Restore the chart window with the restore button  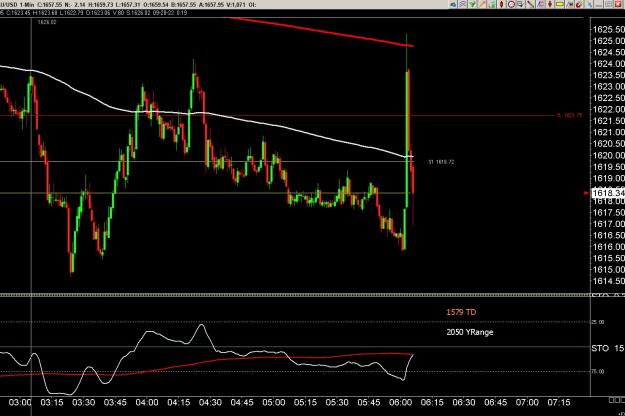pyautogui.click(x=609, y=4)
